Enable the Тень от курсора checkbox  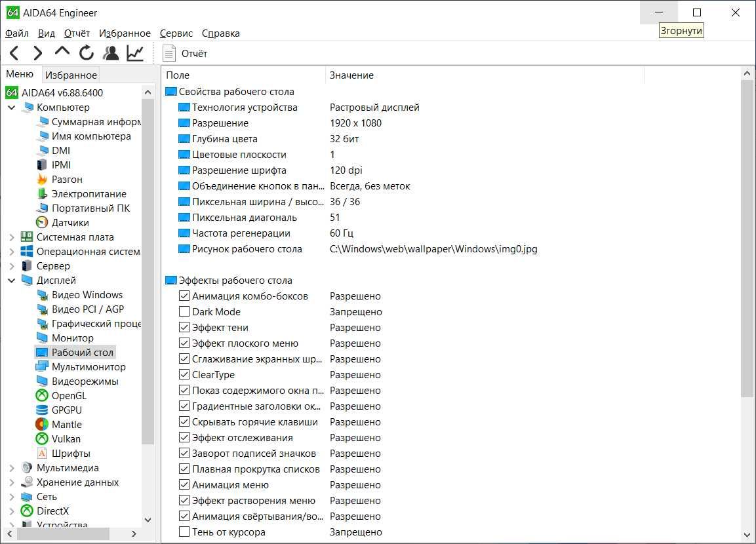[x=184, y=532]
